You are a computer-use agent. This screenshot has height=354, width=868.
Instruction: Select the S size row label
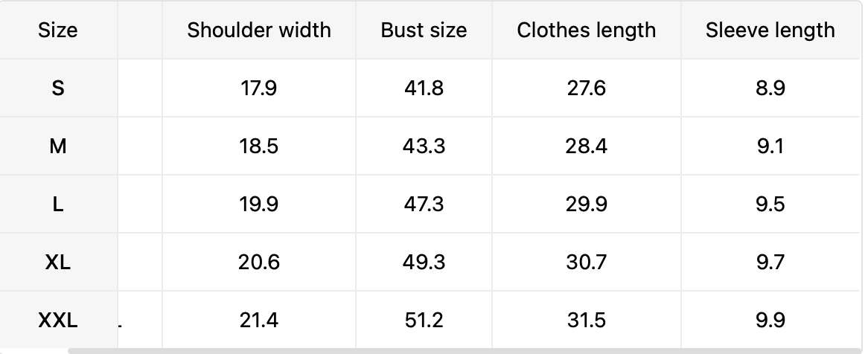pyautogui.click(x=58, y=88)
